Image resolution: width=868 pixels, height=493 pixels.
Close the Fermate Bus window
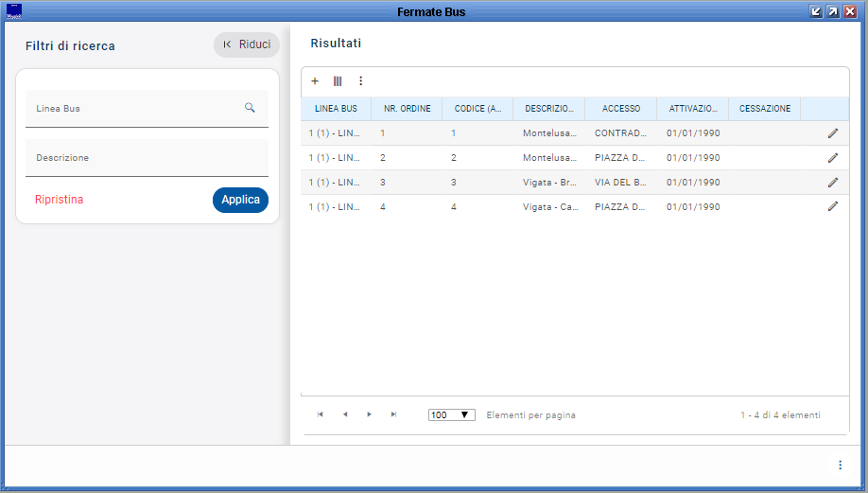[x=850, y=11]
